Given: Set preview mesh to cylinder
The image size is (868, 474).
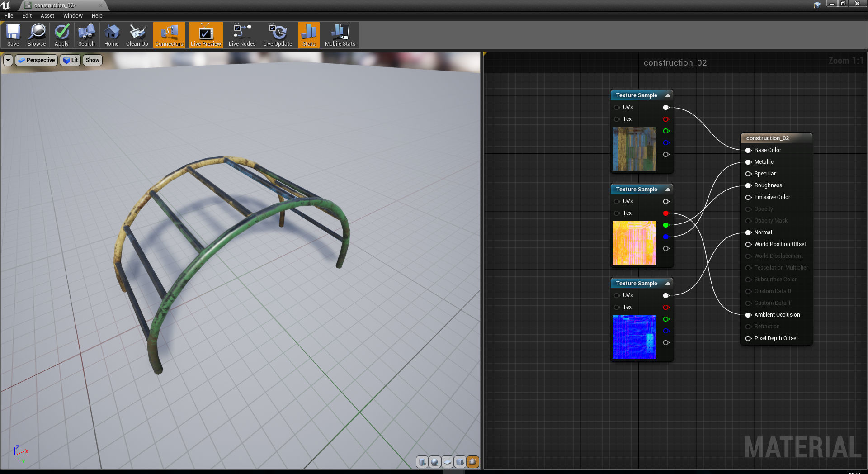Looking at the screenshot, I should (422, 462).
